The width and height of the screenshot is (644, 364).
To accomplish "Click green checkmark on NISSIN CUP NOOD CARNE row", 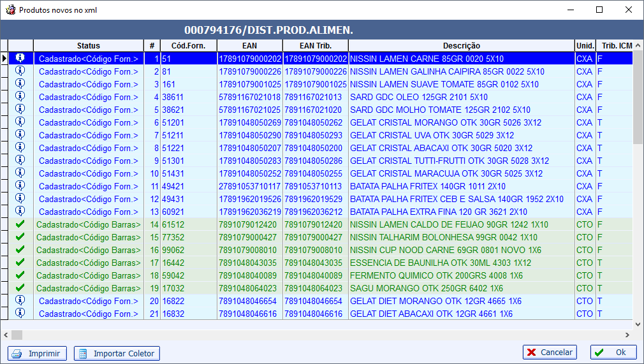I will (20, 249).
